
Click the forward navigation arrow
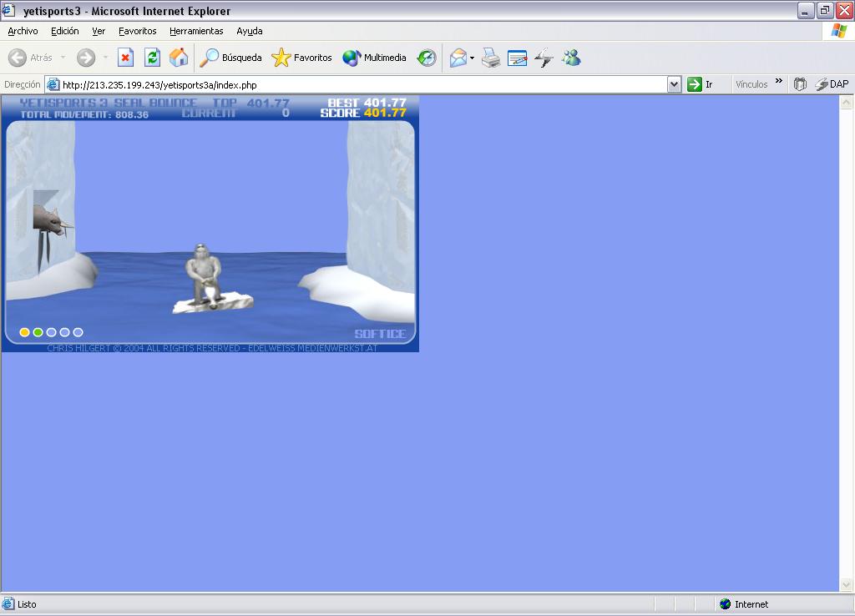86,58
